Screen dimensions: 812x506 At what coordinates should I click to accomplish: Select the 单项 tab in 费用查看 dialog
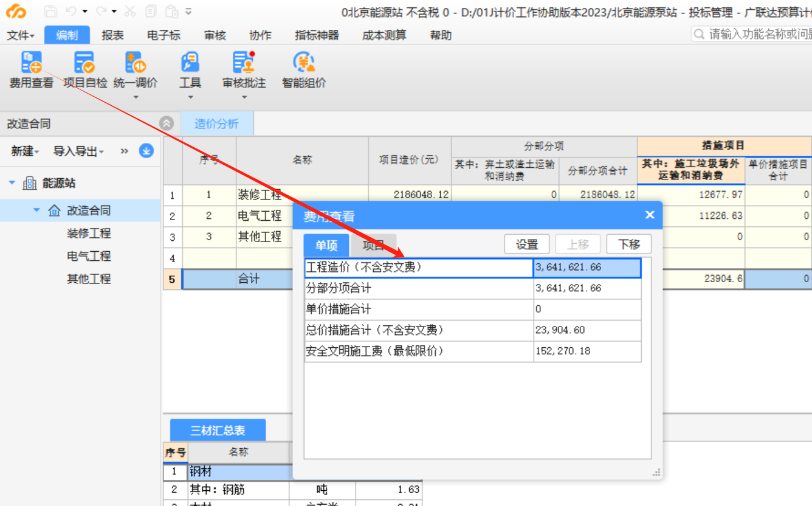click(326, 245)
